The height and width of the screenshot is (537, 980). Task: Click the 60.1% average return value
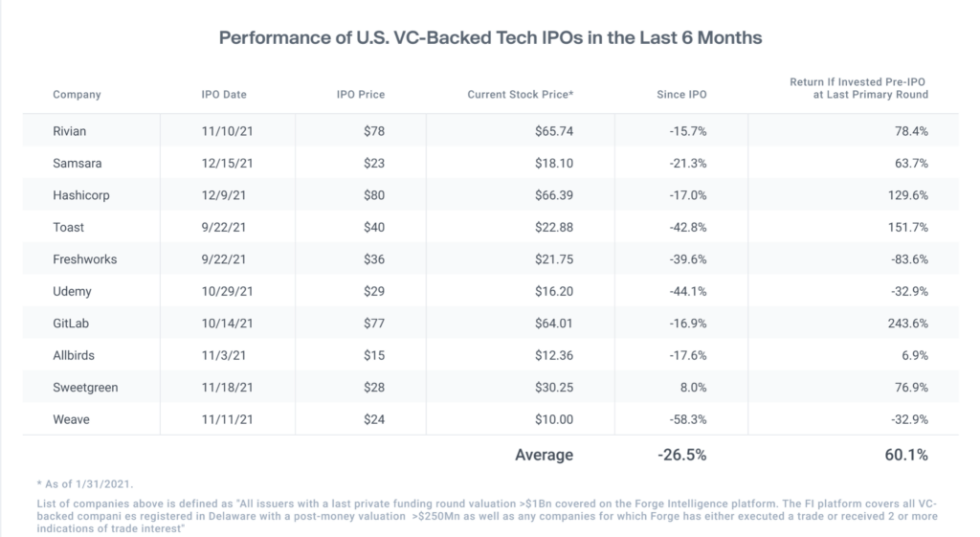coord(906,455)
